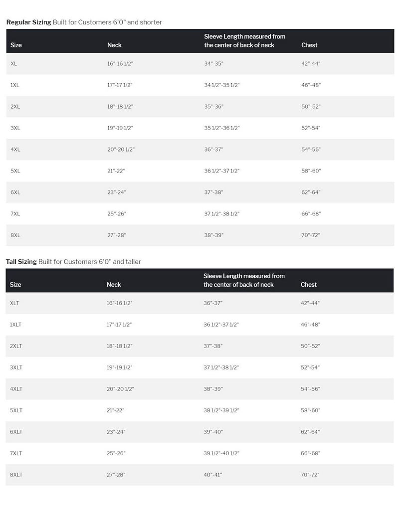Select the 8XL size row label

(x=15, y=235)
